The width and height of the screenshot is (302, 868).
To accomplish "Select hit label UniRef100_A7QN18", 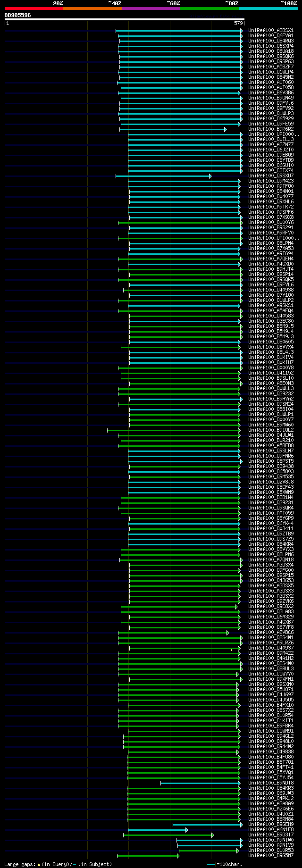I will (271, 559).
